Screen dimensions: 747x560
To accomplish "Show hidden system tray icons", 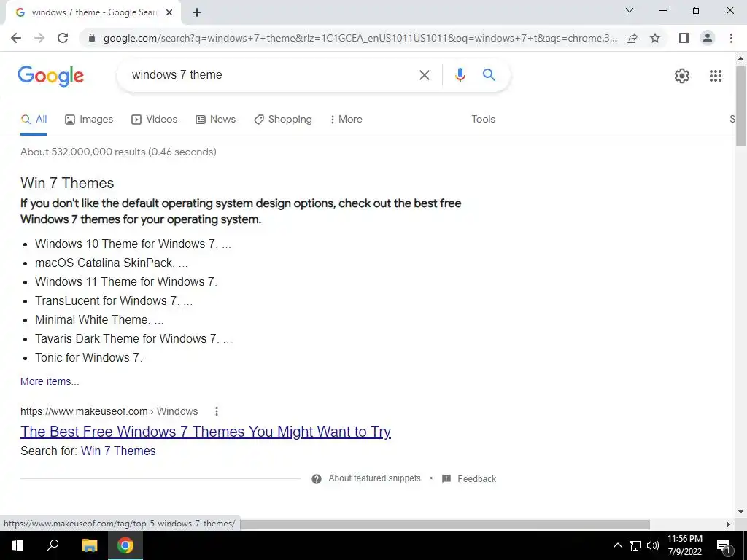I will coord(617,545).
